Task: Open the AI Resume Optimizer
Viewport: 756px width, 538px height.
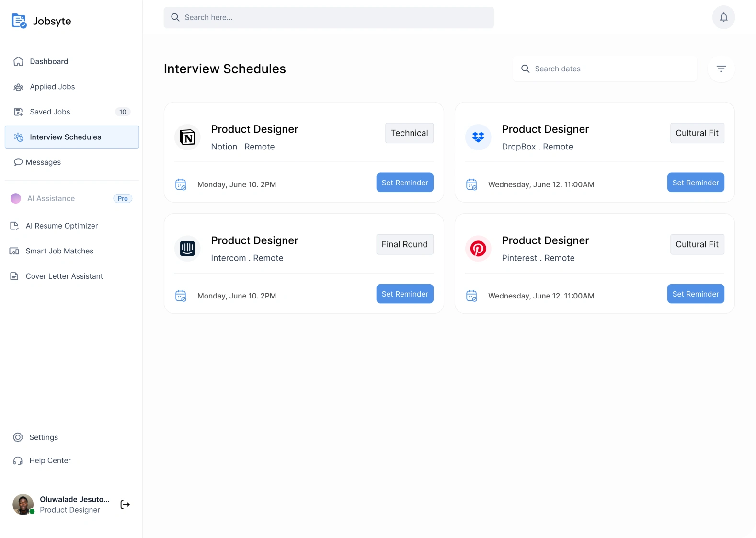Action: 61,226
